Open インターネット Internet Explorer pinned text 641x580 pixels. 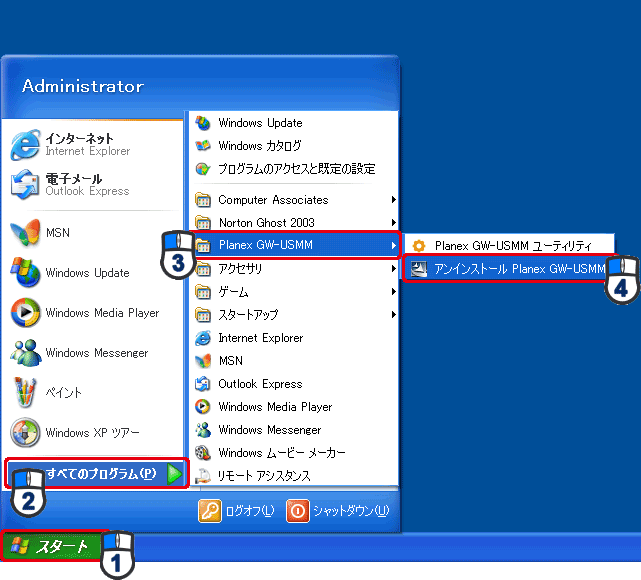coord(88,145)
